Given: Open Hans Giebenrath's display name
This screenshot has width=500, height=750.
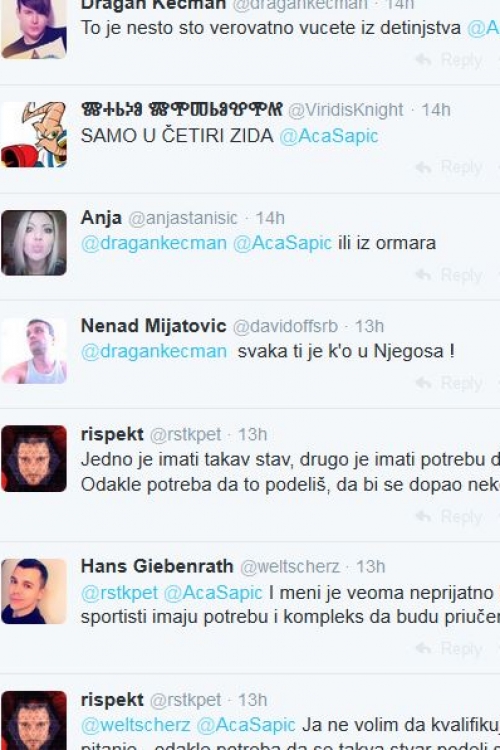Looking at the screenshot, I should click(157, 566).
